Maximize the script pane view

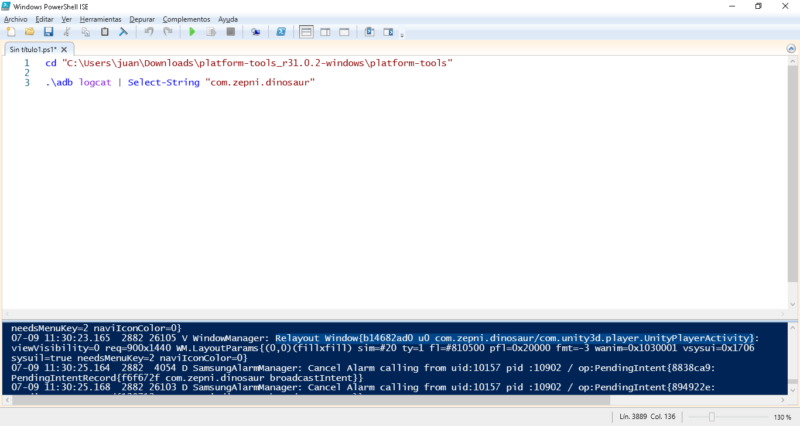click(343, 32)
